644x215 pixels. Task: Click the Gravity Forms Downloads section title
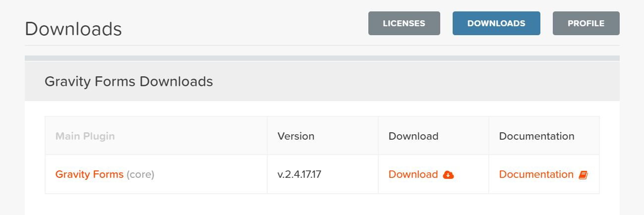(129, 81)
